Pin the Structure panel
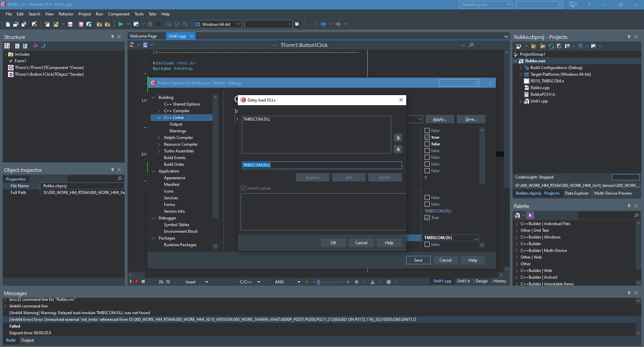The width and height of the screenshot is (644, 347). click(112, 37)
